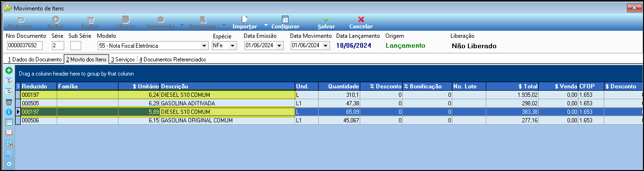Click the 18/06/2024 Data Lançamento value
The image size is (644, 171).
click(354, 46)
